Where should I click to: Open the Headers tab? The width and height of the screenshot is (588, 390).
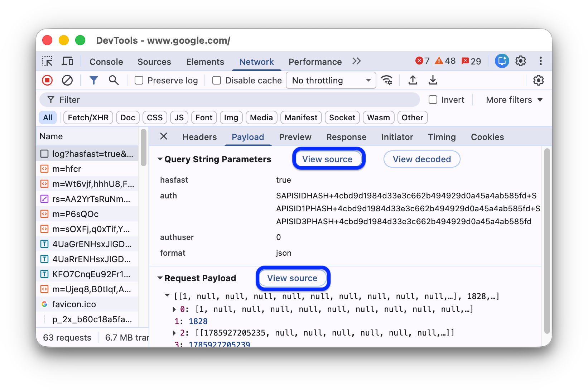199,137
